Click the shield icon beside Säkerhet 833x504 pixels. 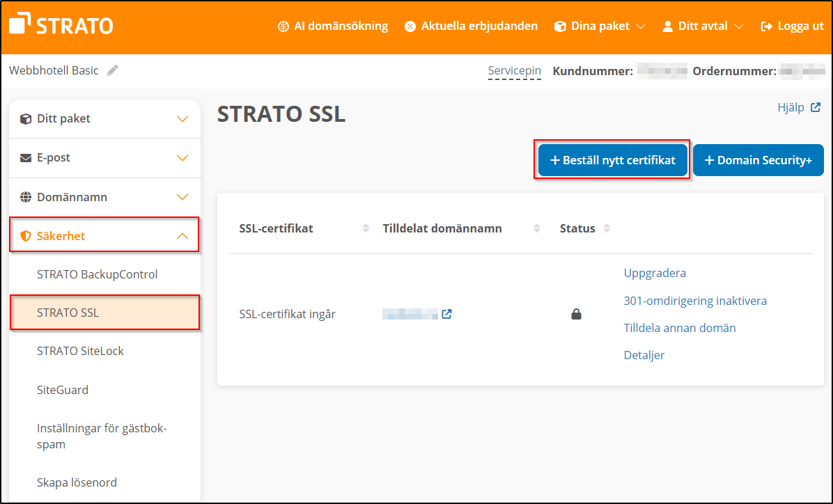pyautogui.click(x=25, y=235)
